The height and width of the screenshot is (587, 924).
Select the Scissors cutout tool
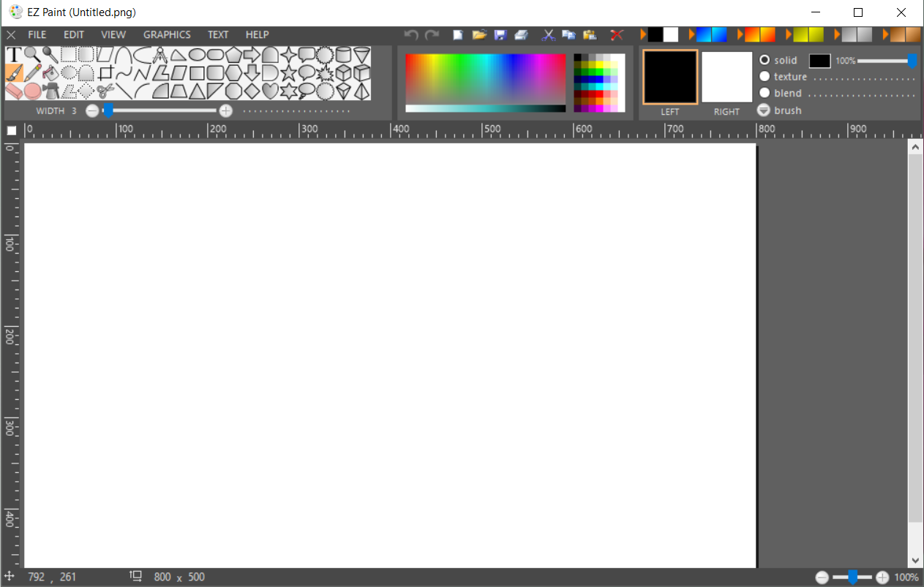106,91
